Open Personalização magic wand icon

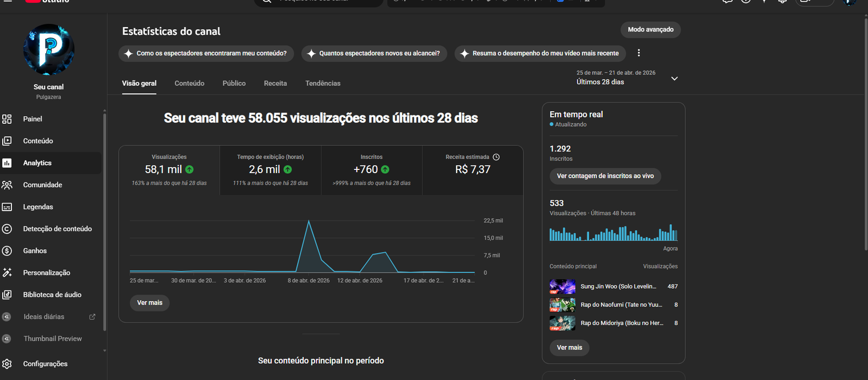(x=7, y=273)
